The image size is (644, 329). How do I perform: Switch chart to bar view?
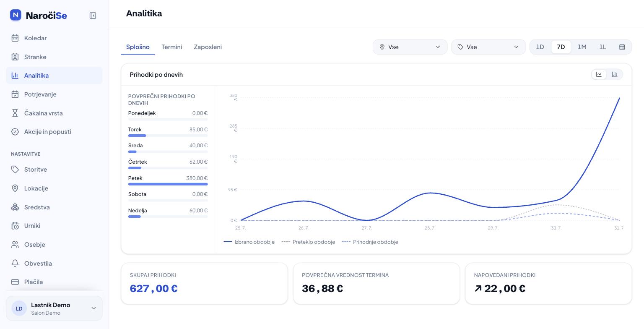tap(615, 75)
